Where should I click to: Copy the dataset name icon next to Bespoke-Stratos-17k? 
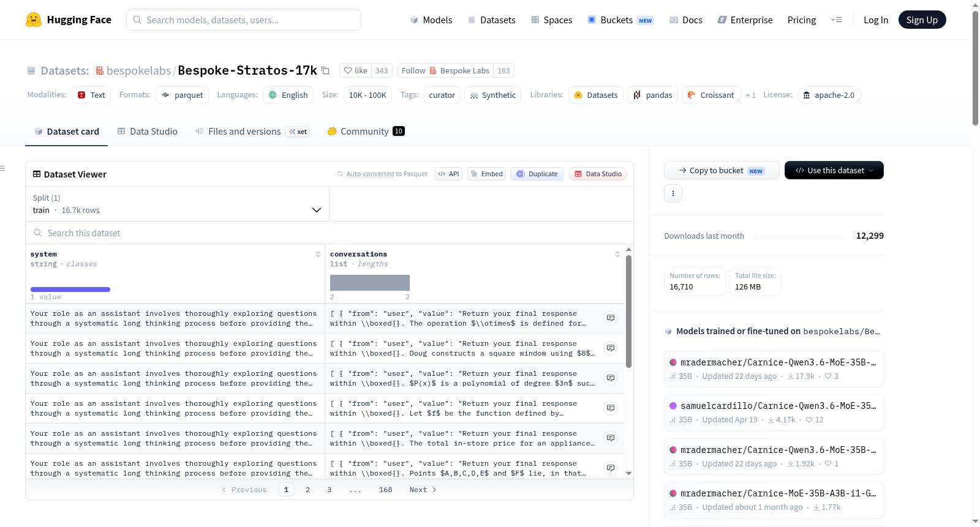pyautogui.click(x=326, y=70)
